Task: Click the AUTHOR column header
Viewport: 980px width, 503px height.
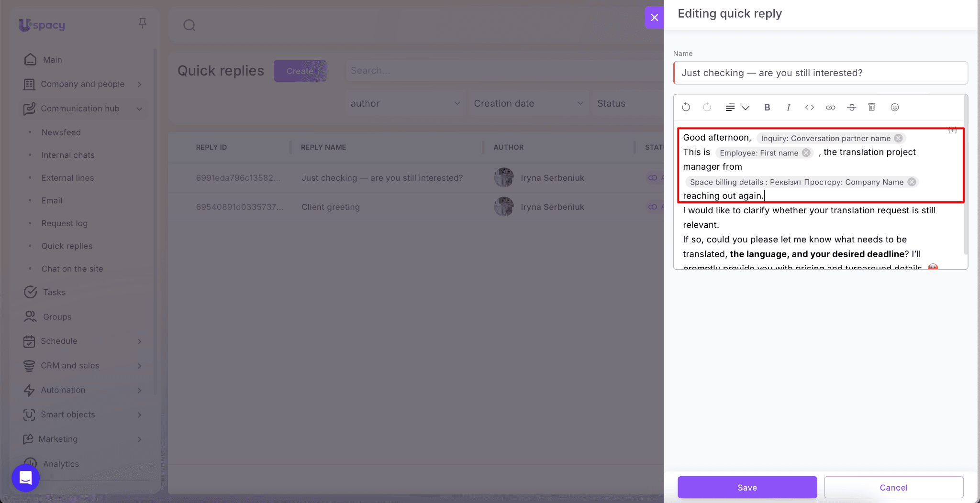Action: 509,147
